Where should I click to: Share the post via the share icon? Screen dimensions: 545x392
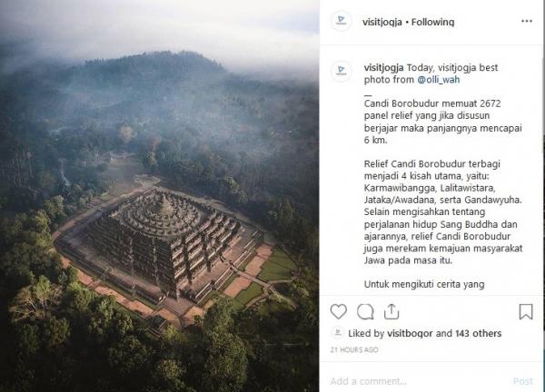[x=391, y=312]
